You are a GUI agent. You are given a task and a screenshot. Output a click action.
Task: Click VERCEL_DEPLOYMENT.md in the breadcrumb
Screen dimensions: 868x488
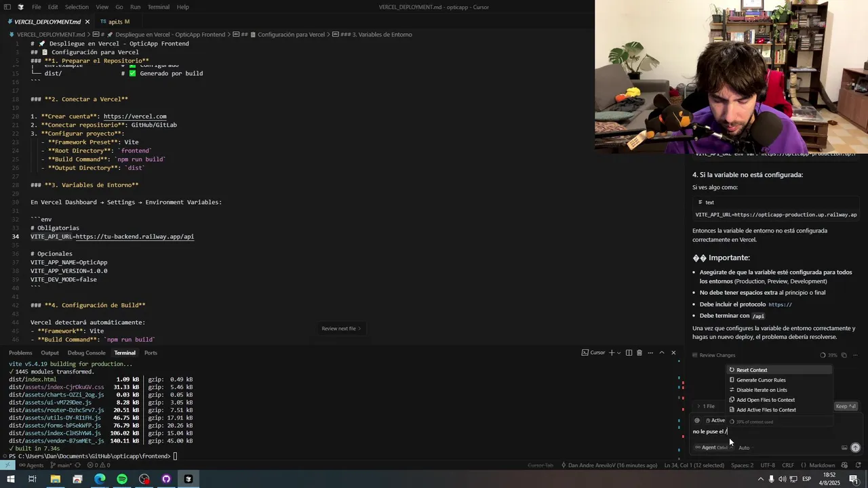point(51,35)
